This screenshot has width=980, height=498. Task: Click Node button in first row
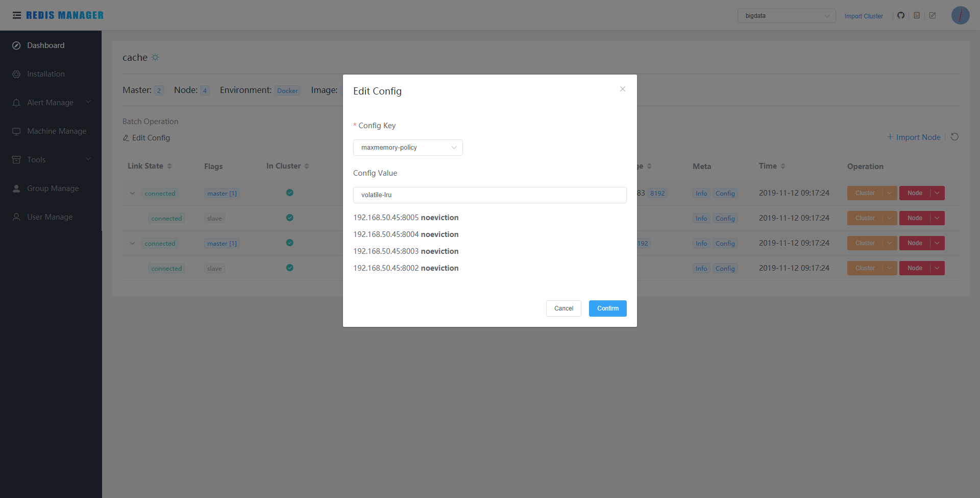(915, 193)
